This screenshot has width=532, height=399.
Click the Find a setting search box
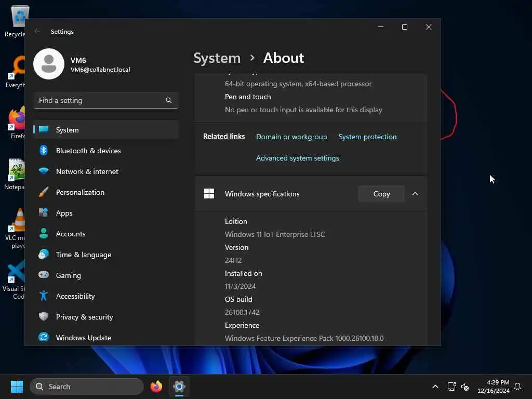point(106,100)
